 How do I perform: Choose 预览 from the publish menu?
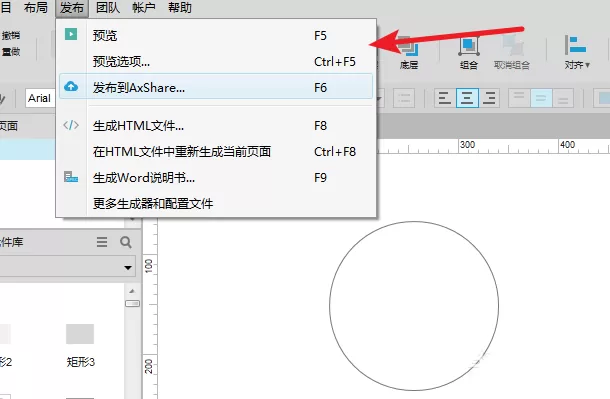216,36
